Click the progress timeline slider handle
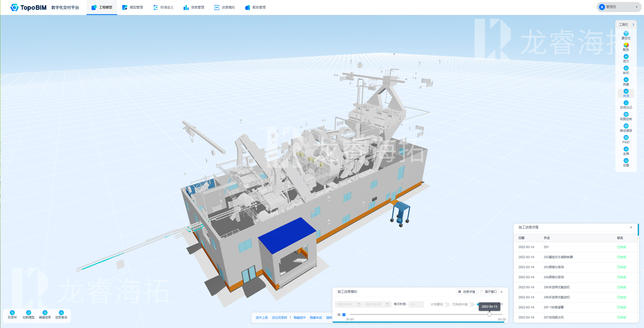Screen dimensions: 644x328 click(x=489, y=314)
